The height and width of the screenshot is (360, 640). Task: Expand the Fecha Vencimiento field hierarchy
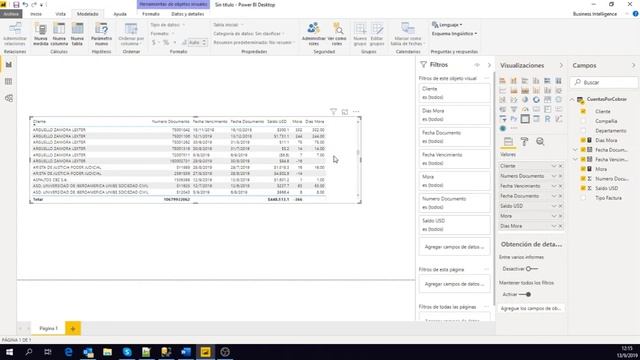tap(576, 159)
